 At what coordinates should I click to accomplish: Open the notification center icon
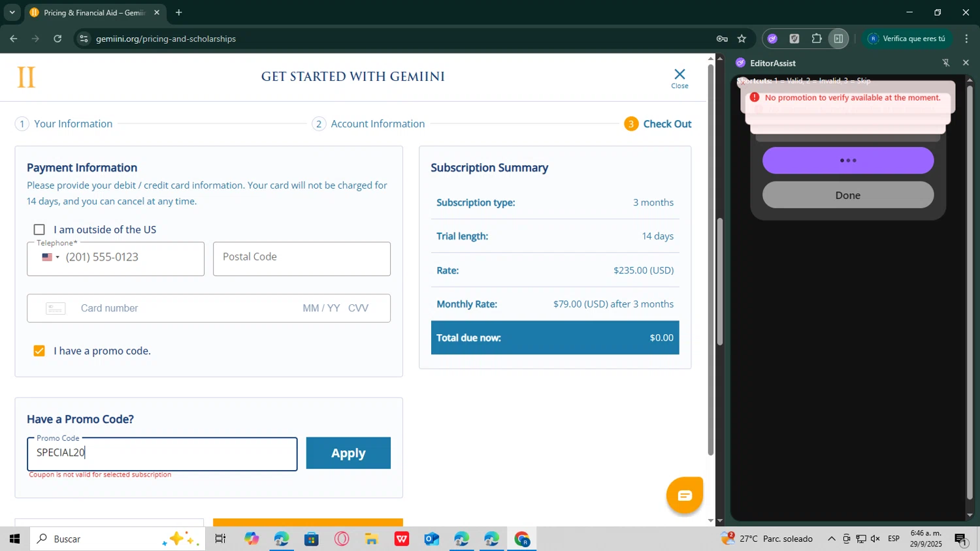pyautogui.click(x=961, y=539)
